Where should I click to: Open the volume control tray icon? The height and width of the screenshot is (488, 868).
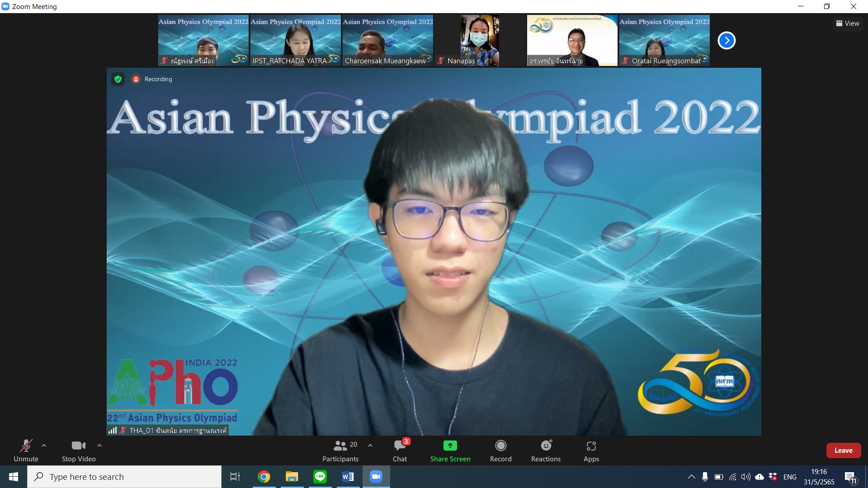click(x=746, y=477)
